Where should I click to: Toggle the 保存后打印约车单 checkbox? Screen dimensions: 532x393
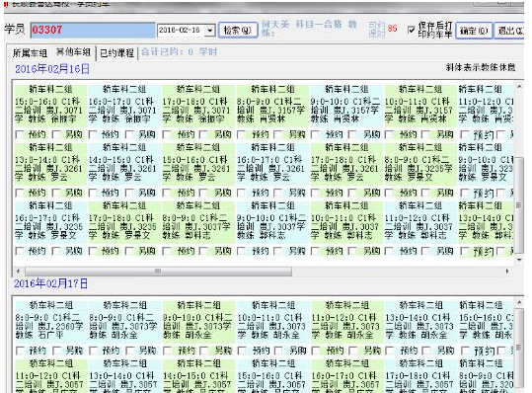click(411, 30)
